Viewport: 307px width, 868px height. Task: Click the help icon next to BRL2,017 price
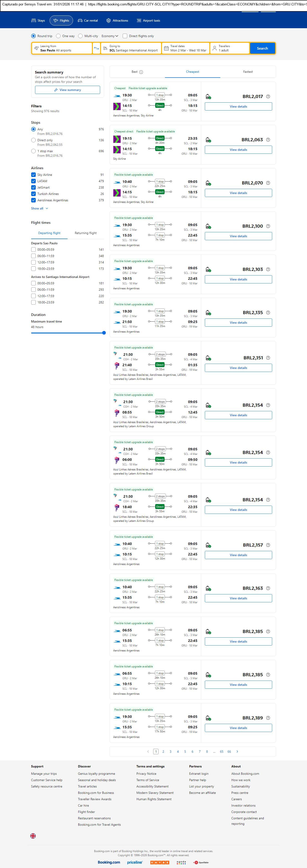pyautogui.click(x=268, y=96)
